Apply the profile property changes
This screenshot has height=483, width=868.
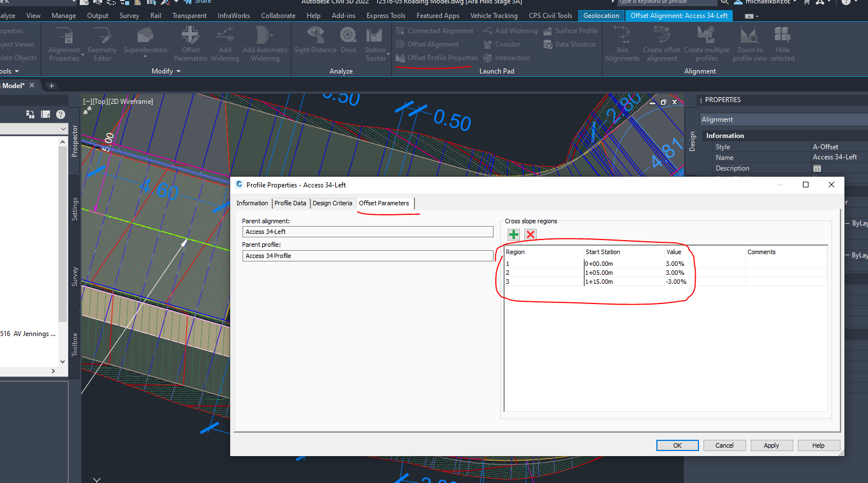[x=771, y=445]
